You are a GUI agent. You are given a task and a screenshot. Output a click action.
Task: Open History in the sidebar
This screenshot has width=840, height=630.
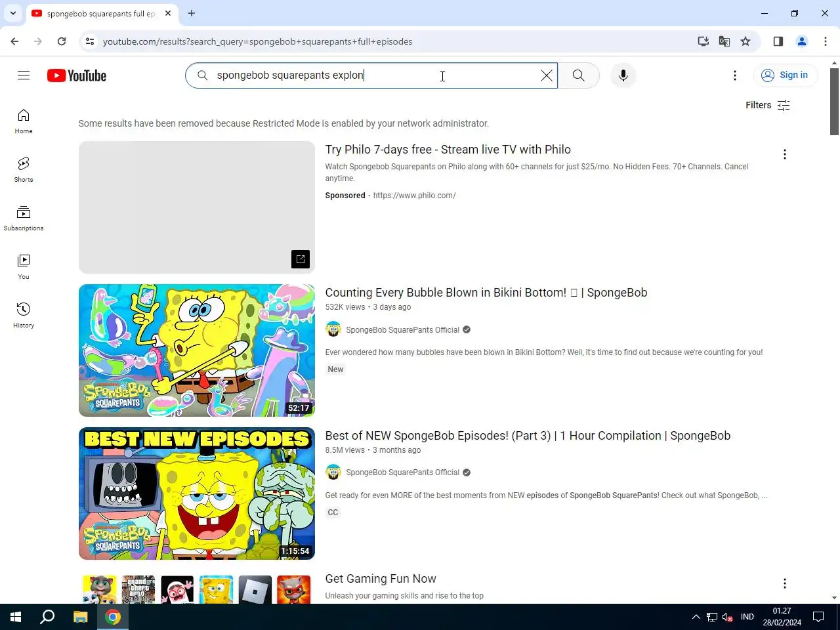coord(24,316)
